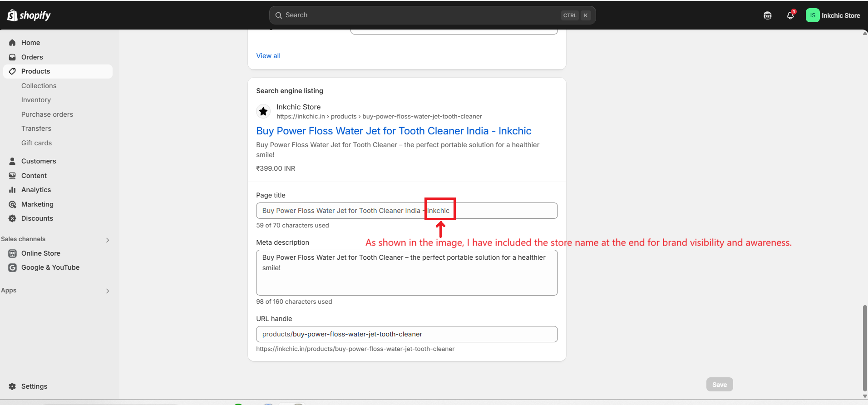Click '59 of 70 characters used' text
The height and width of the screenshot is (405, 868).
point(292,225)
